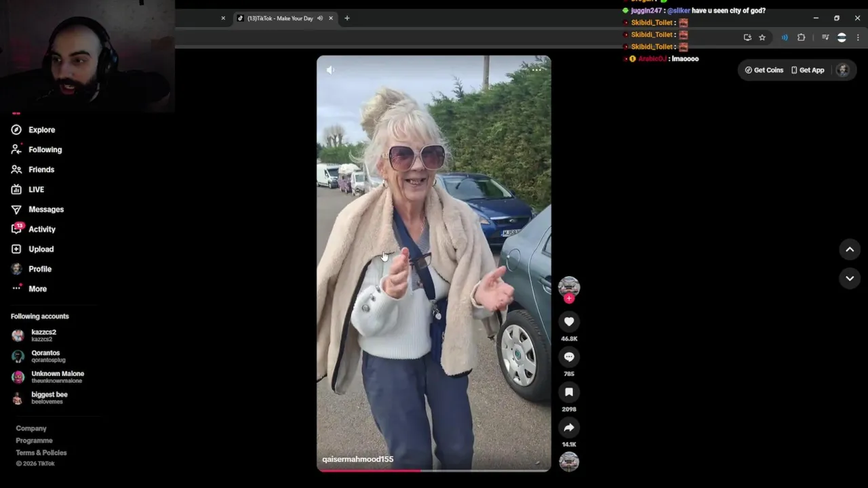This screenshot has width=868, height=488.
Task: Click the @sliker mention in chat
Action: click(678, 11)
